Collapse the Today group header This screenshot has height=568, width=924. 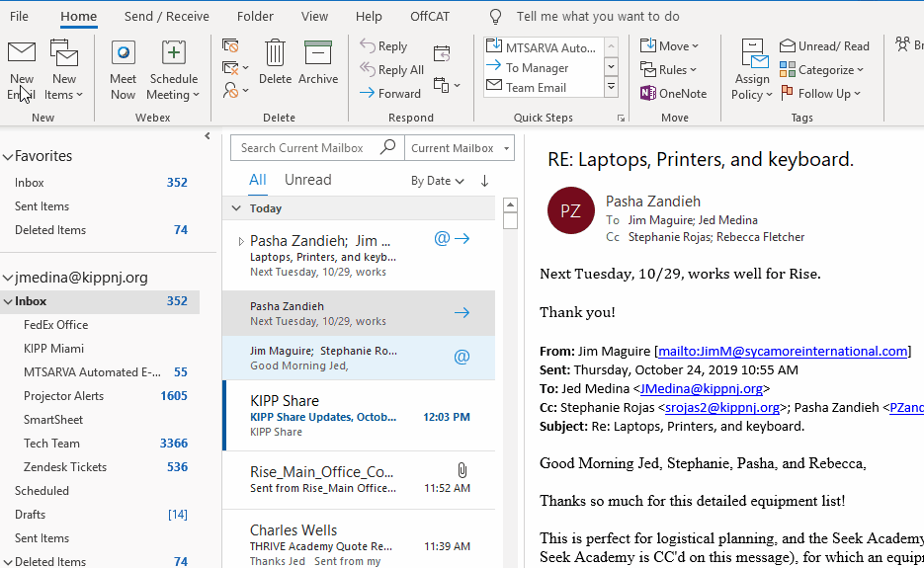[x=236, y=208]
